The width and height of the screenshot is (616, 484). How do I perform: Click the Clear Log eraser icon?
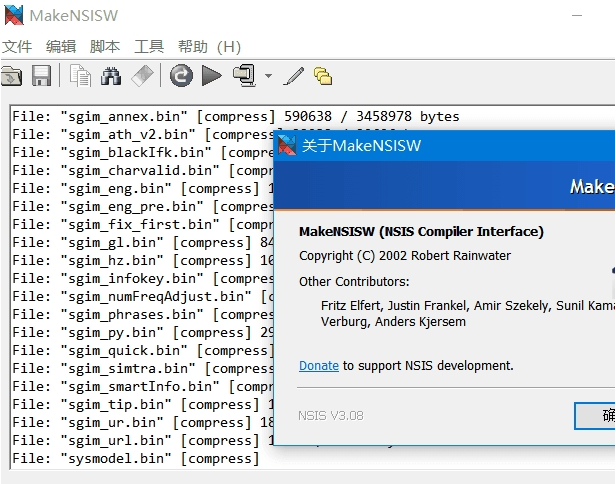point(142,75)
